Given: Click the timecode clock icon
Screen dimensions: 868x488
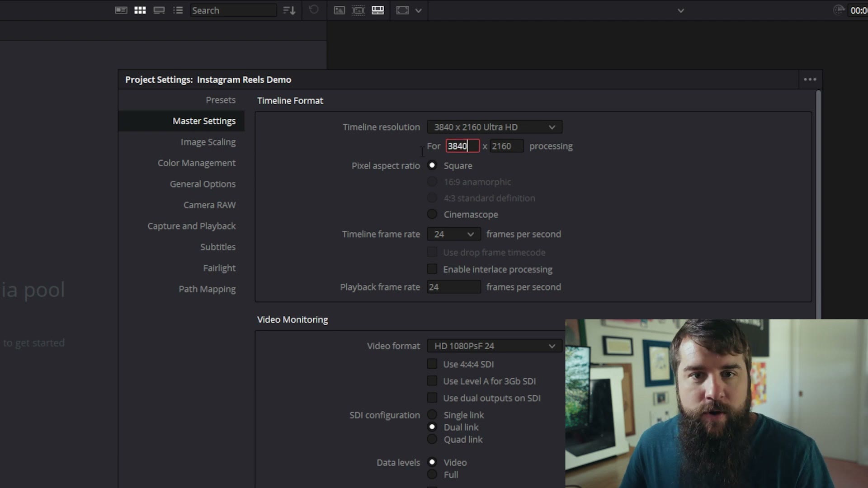Looking at the screenshot, I should coord(839,10).
